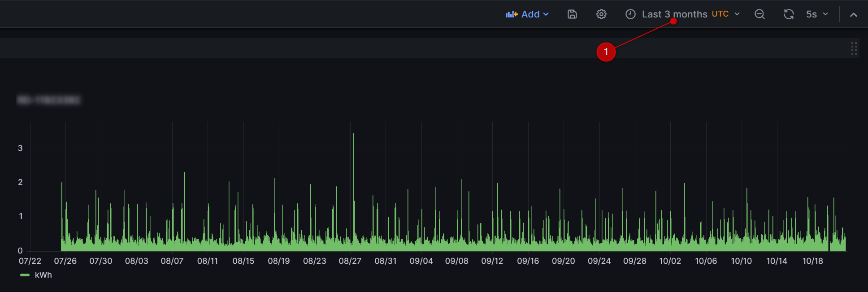The image size is (868, 292).
Task: Save the dashboard with the floppy disk icon
Action: [572, 14]
